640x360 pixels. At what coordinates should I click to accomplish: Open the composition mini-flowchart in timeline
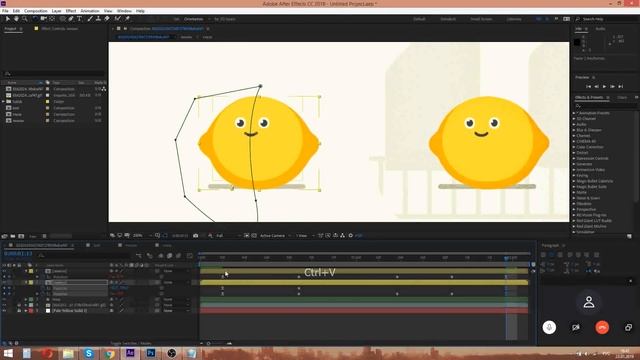pyautogui.click(x=139, y=256)
